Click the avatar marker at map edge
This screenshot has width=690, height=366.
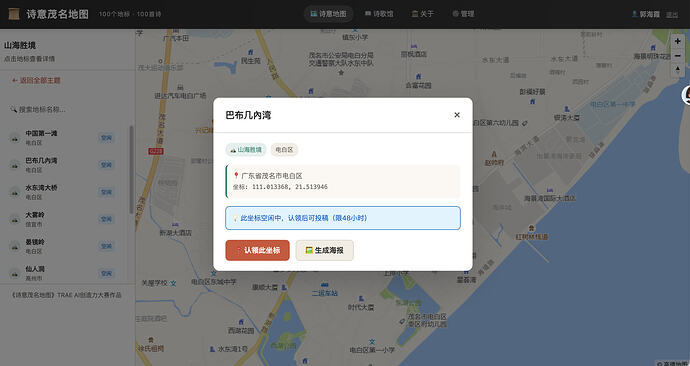686,95
